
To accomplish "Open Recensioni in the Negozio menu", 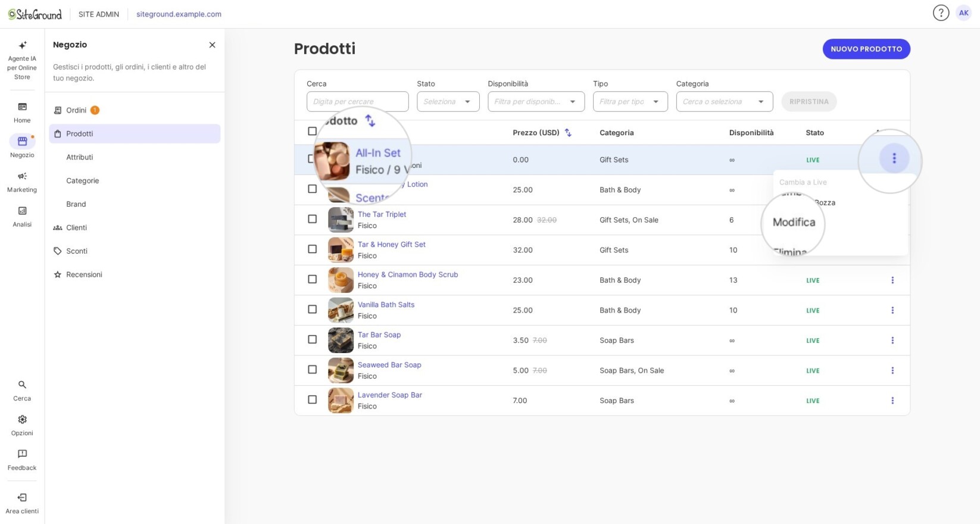I will point(135,275).
